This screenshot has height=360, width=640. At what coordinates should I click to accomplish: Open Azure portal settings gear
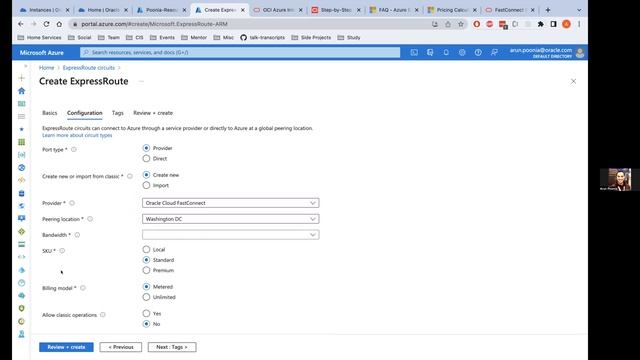(x=462, y=52)
